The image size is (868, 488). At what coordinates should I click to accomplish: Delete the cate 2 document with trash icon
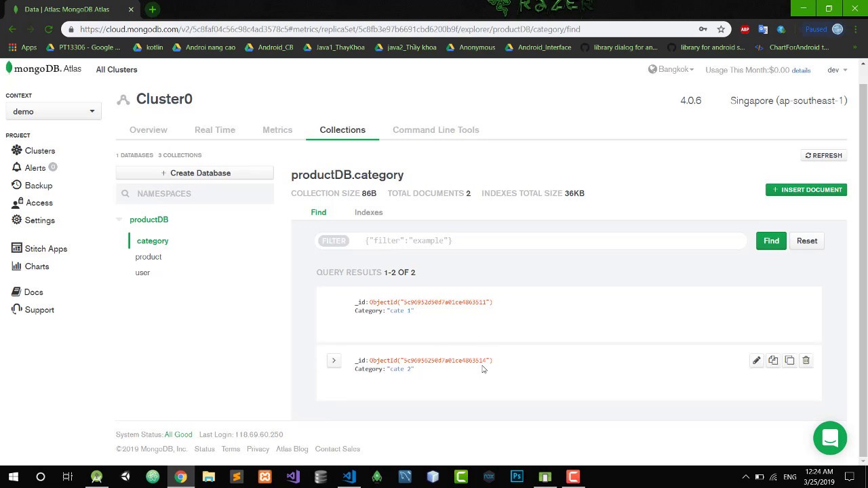click(806, 361)
